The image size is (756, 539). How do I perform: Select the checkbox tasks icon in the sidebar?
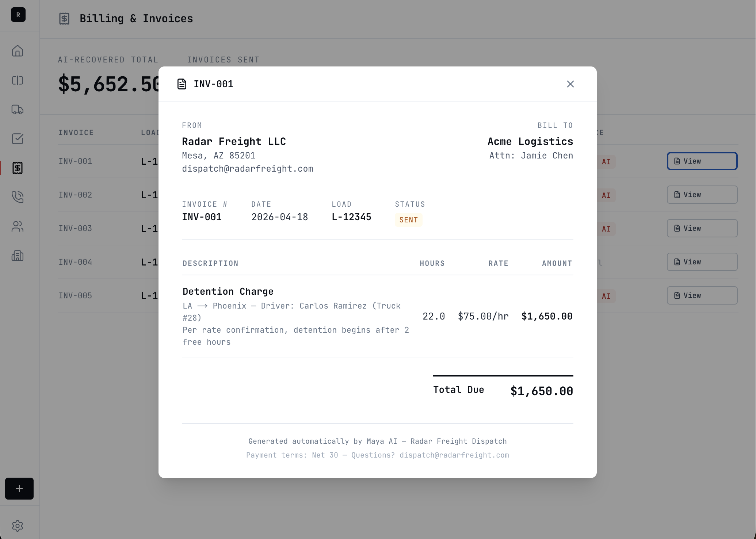(18, 139)
